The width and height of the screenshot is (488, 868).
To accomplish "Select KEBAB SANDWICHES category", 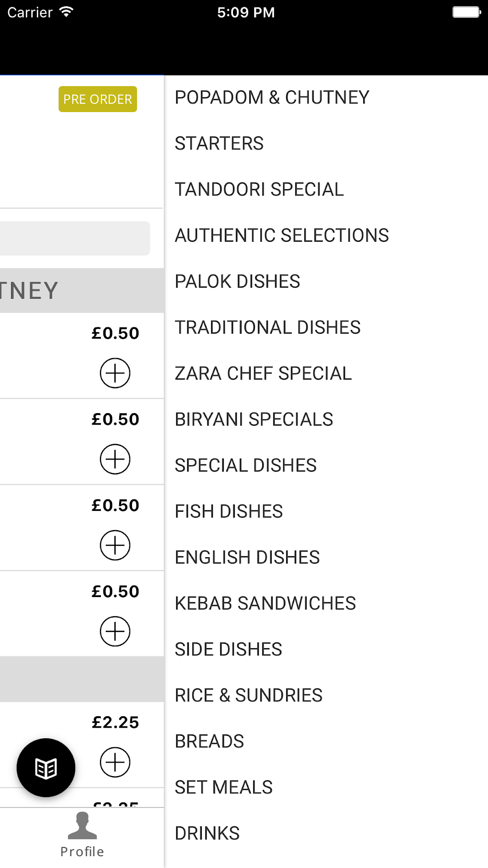I will (265, 603).
